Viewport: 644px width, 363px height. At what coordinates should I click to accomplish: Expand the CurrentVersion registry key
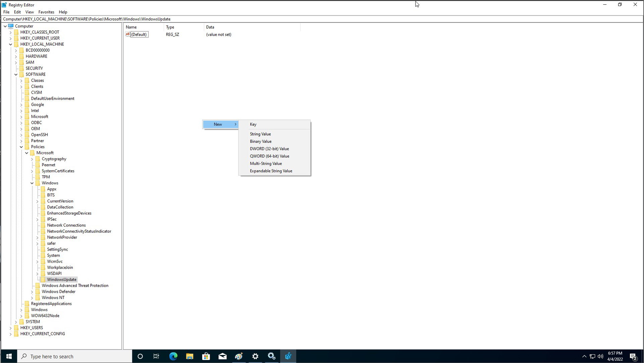(38, 201)
